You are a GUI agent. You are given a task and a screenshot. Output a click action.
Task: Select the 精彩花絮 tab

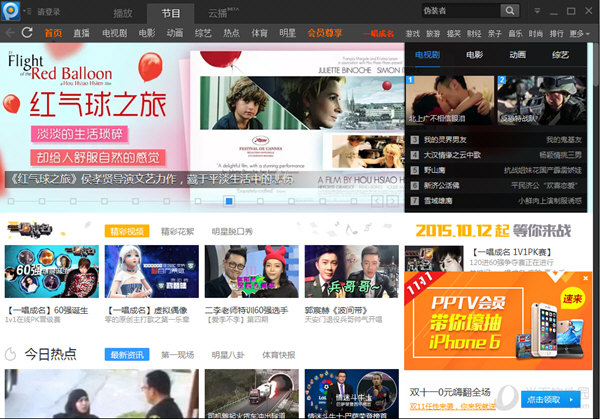(x=177, y=231)
